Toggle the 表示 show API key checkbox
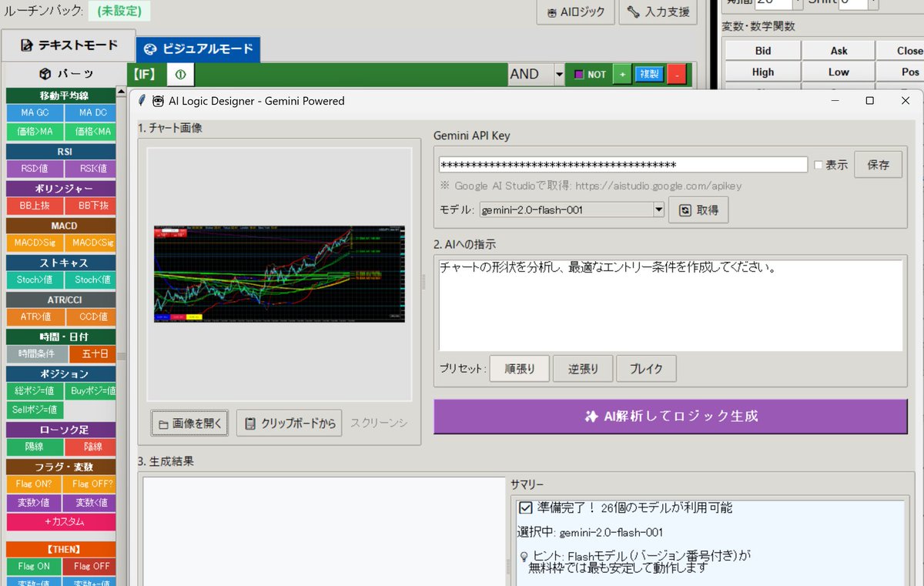Viewport: 924px width, 586px height. pyautogui.click(x=819, y=165)
